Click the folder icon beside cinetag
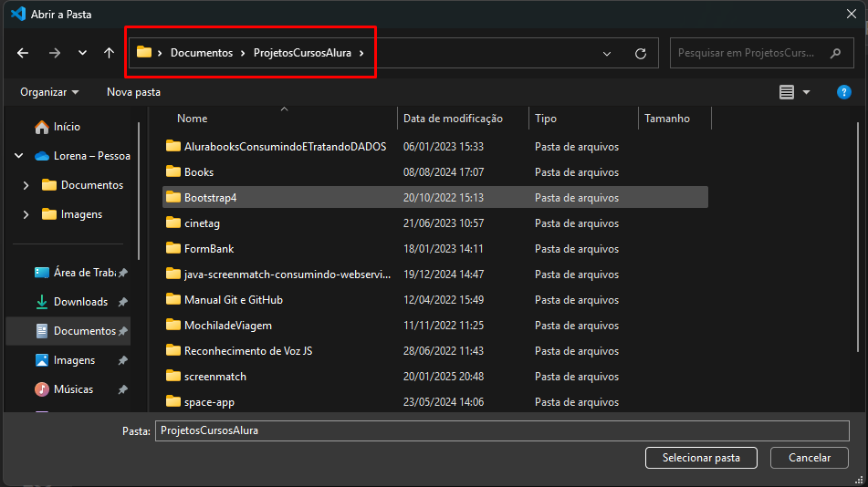 coord(173,223)
